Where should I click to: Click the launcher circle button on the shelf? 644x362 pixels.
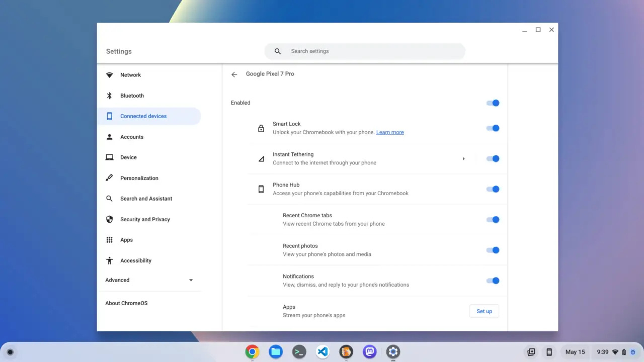(x=10, y=352)
